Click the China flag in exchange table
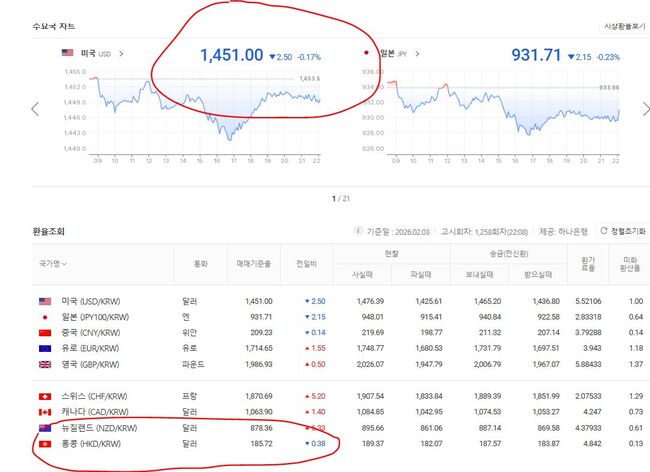 tap(44, 332)
